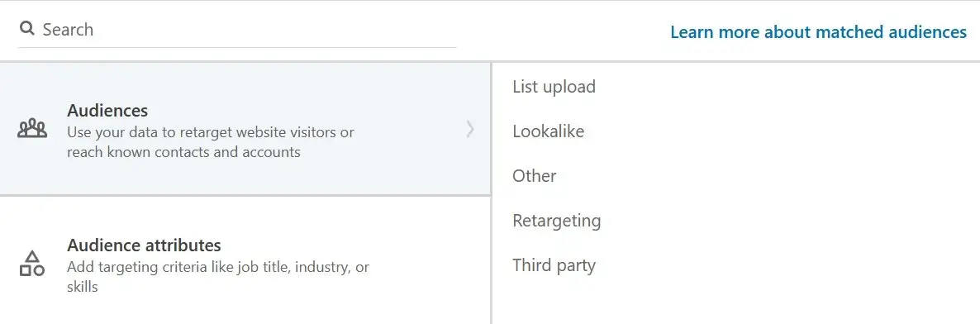Click the retarget website visitors description text
The width and height of the screenshot is (980, 324).
point(211,132)
